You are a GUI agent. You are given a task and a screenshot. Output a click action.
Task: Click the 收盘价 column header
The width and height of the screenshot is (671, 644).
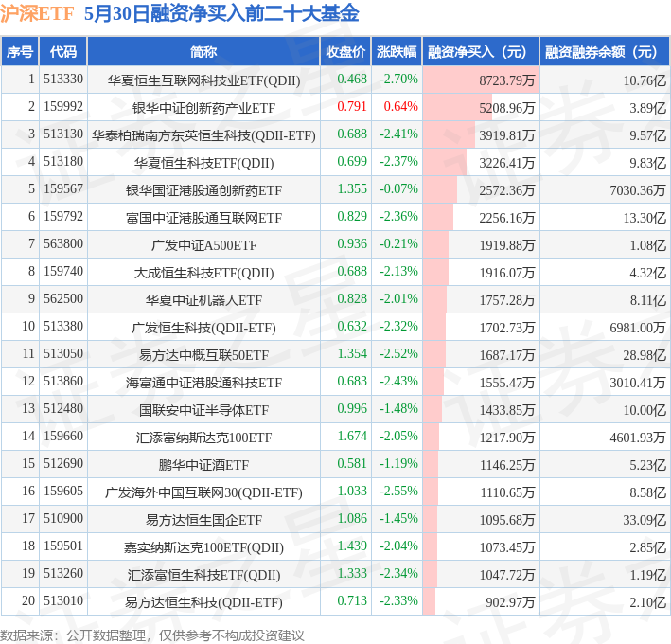tap(345, 52)
